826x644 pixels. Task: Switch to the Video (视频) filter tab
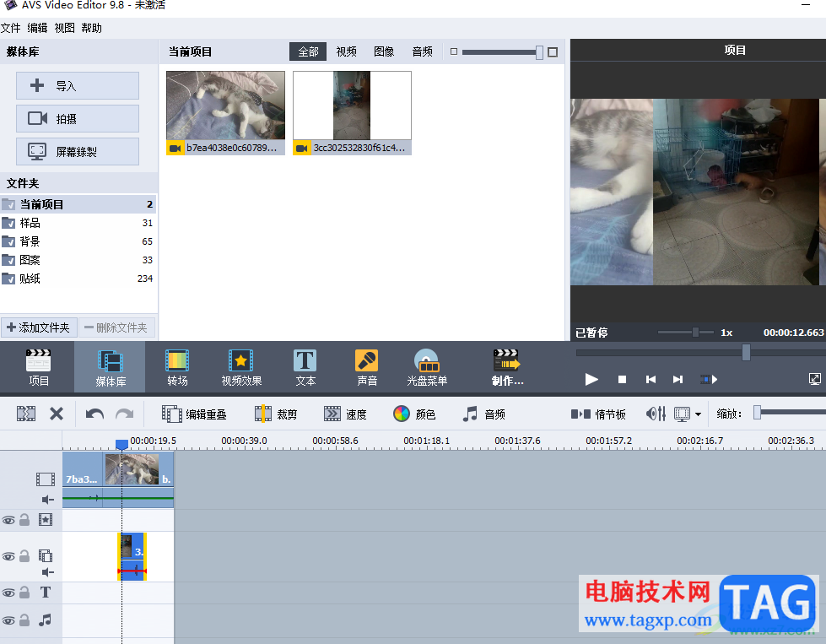click(x=346, y=51)
